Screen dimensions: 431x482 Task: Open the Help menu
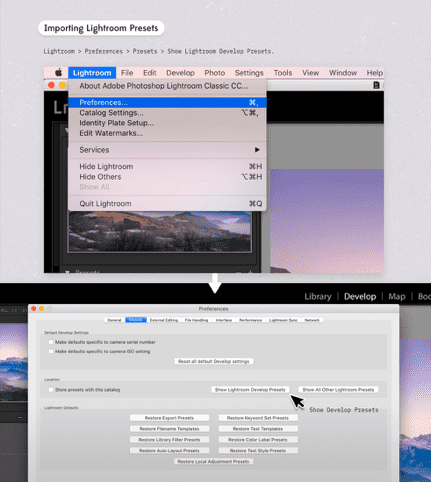pos(375,73)
